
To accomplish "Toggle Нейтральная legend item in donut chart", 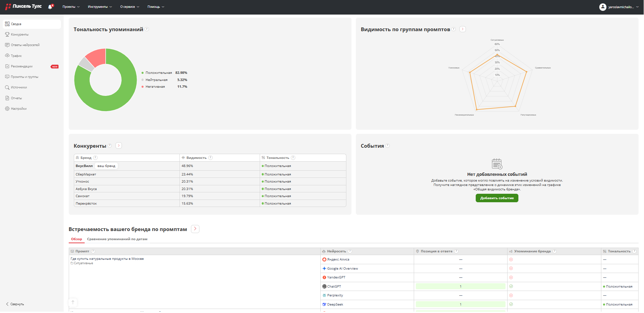I will pos(156,80).
